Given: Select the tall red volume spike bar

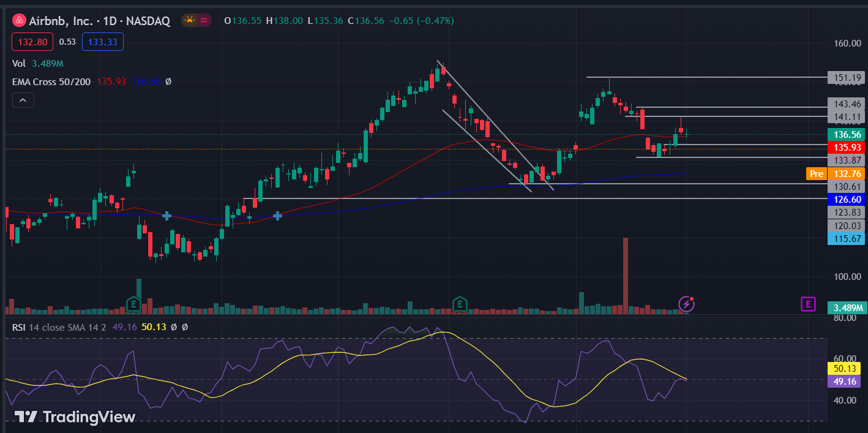Looking at the screenshot, I should (x=626, y=276).
